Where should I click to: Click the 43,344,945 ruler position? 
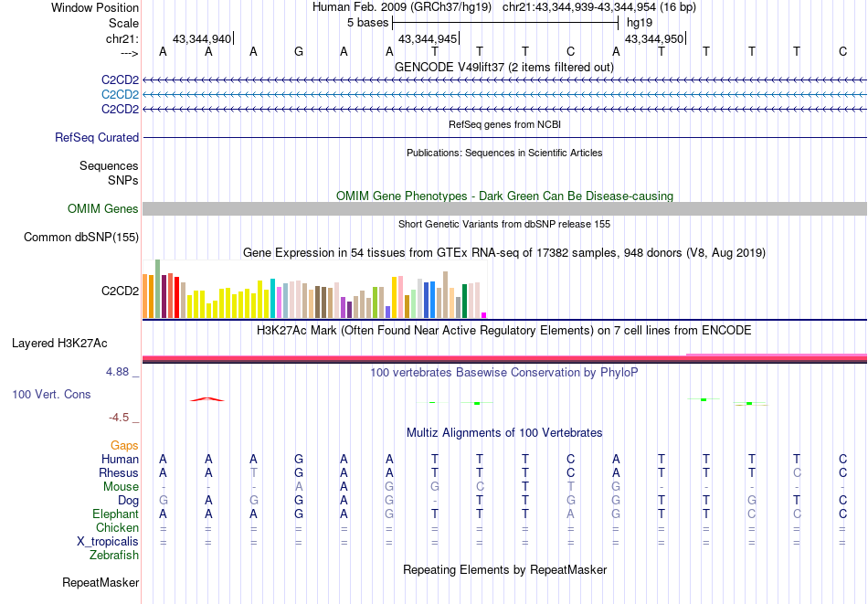(428, 38)
